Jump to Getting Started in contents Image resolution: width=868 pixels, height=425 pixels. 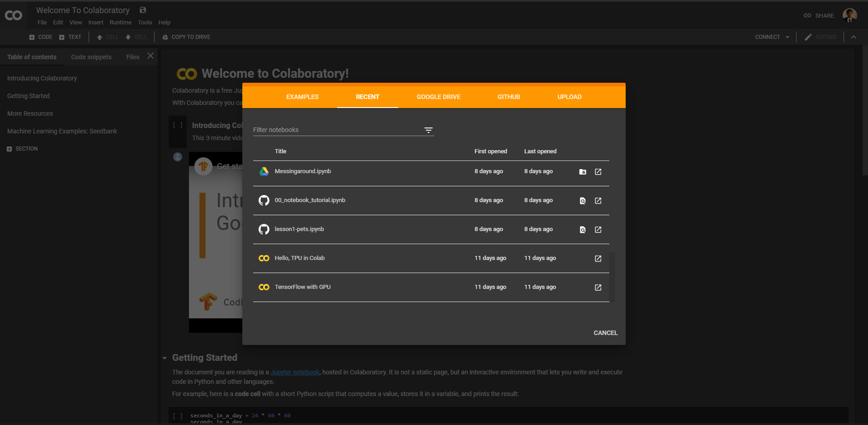point(28,96)
